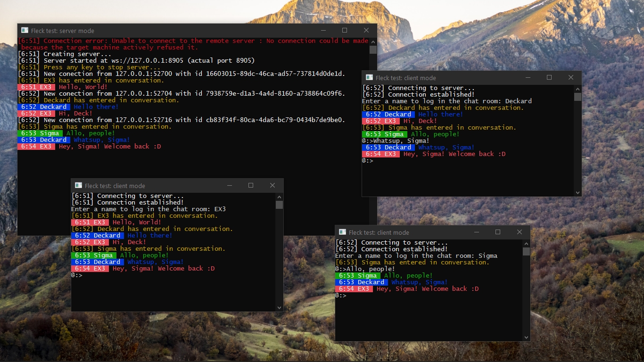Click the last empty @:> prompt in Sigma window
Image resolution: width=644 pixels, height=362 pixels.
(341, 296)
